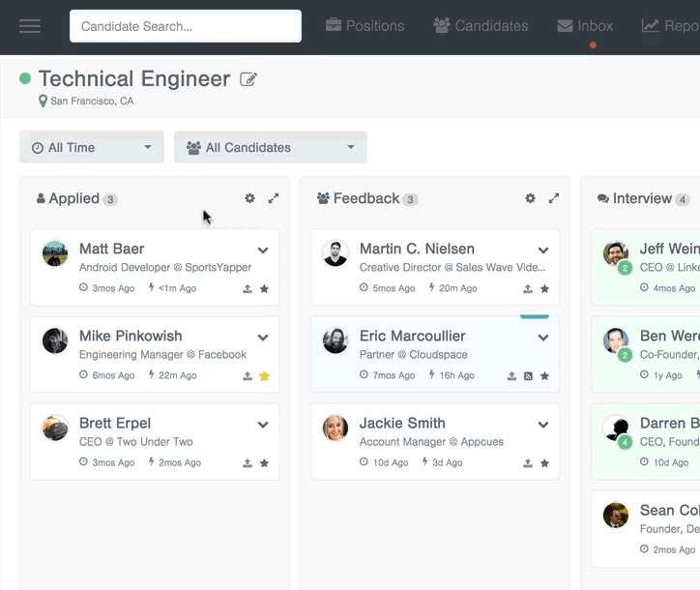Star Martin C. Nielsen candidate
700x590 pixels.
tap(544, 288)
